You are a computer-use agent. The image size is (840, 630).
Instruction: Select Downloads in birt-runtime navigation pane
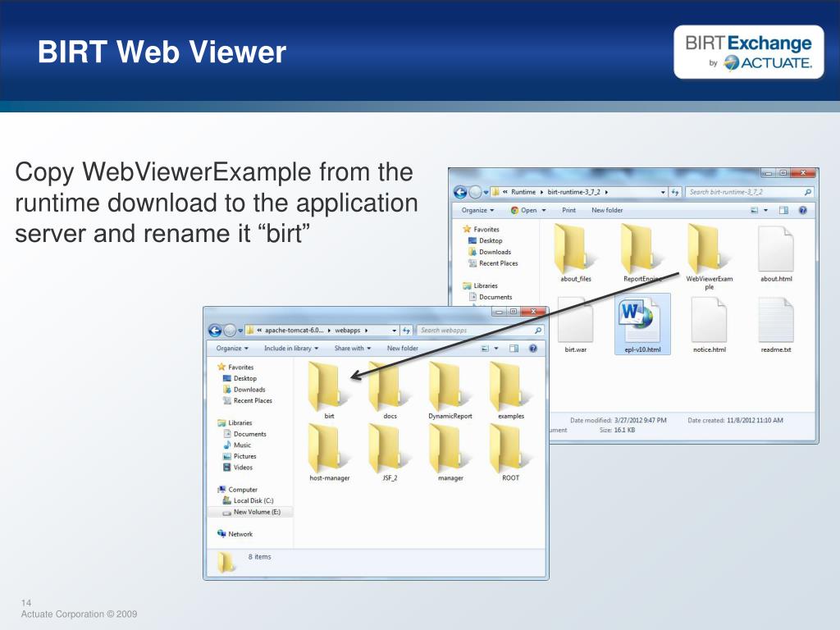(490, 252)
